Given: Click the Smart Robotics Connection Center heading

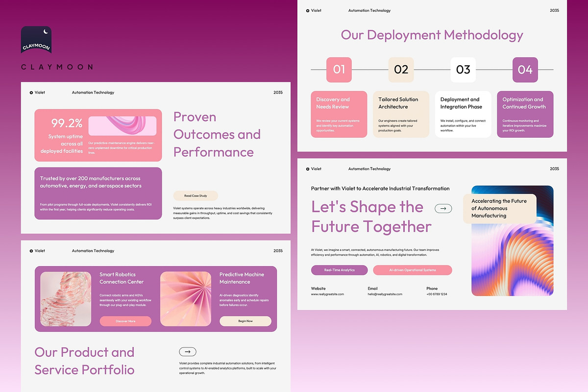Looking at the screenshot, I should pos(122,278).
